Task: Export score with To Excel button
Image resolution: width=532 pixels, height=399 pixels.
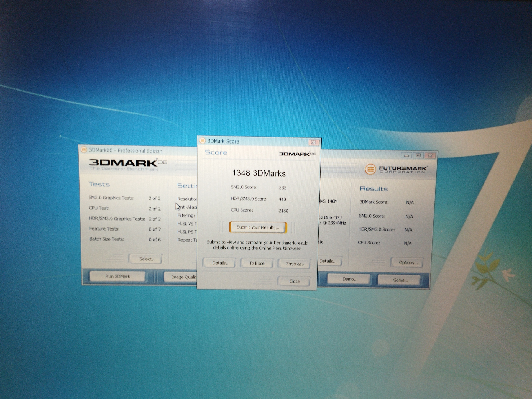Action: click(x=257, y=263)
